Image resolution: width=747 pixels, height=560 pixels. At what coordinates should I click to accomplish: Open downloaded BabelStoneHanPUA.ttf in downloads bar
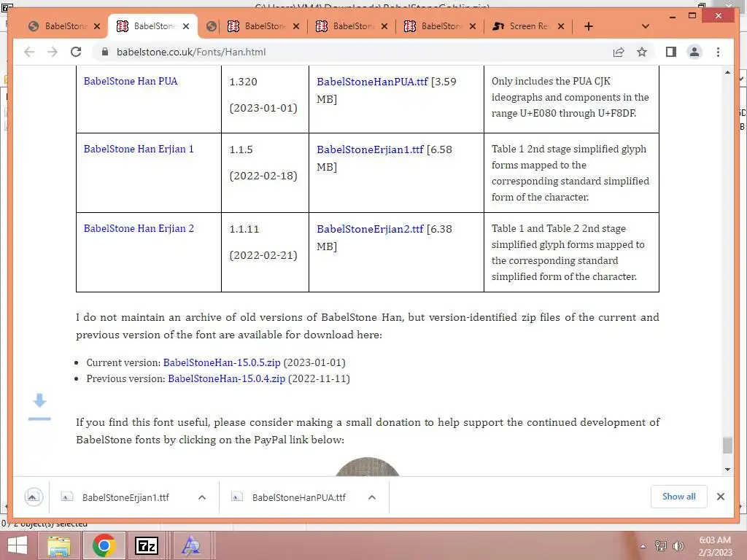pos(298,497)
